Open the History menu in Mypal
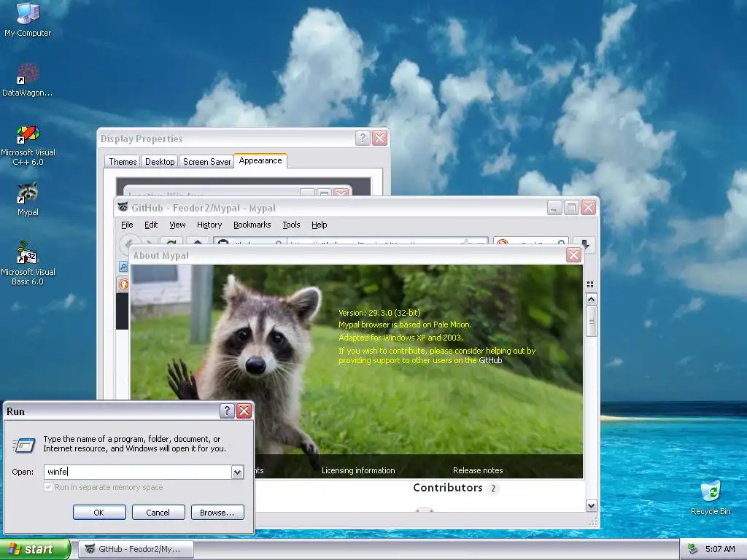 click(x=209, y=225)
